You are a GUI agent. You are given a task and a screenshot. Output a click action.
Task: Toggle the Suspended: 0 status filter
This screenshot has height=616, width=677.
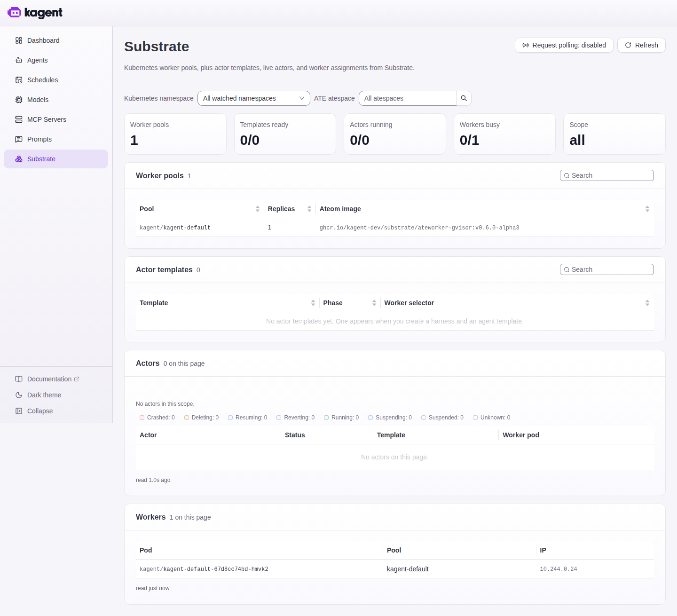[x=442, y=418]
